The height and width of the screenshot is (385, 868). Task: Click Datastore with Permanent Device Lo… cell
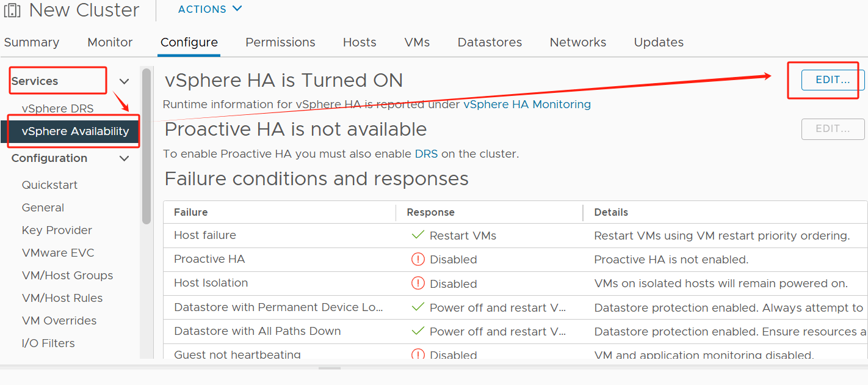click(x=278, y=307)
